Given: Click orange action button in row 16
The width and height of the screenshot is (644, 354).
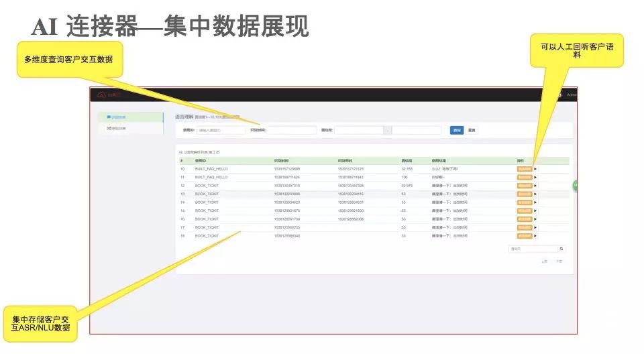Looking at the screenshot, I should [x=524, y=219].
